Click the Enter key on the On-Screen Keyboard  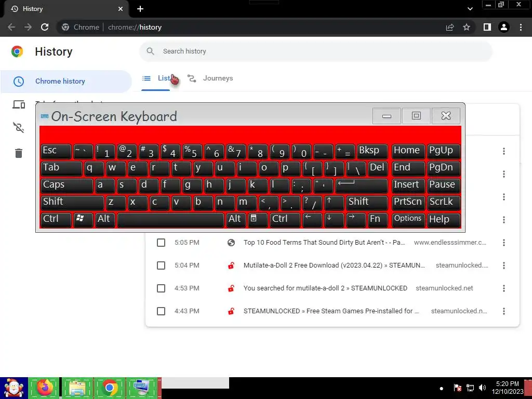(x=362, y=185)
